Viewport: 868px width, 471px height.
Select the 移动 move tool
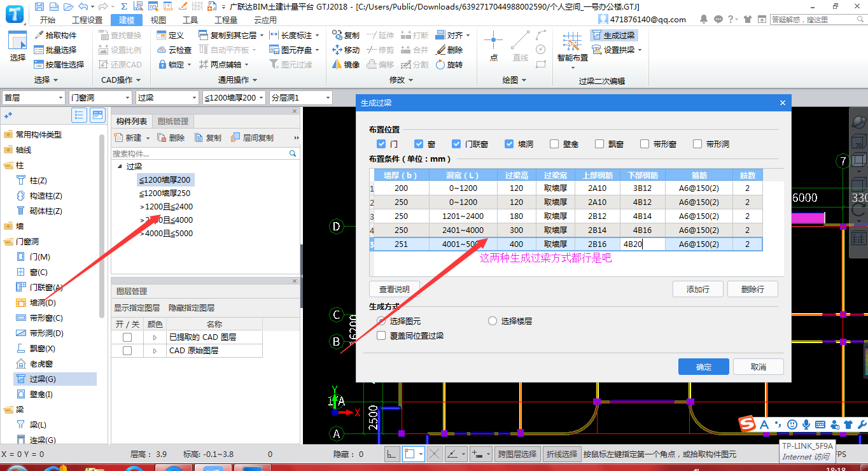pyautogui.click(x=346, y=50)
